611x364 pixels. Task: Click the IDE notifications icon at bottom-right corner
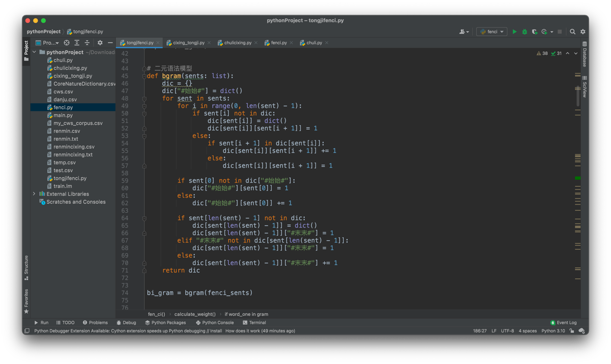(x=582, y=331)
